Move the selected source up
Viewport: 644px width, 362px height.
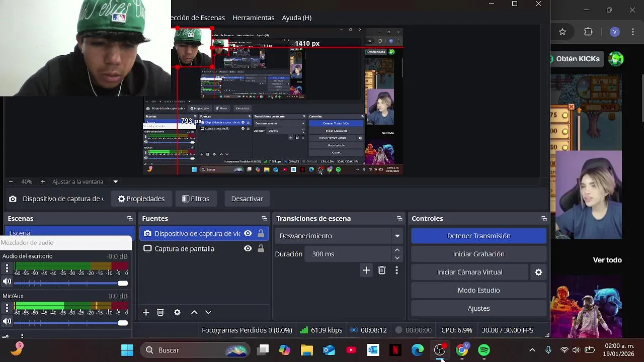pyautogui.click(x=194, y=312)
